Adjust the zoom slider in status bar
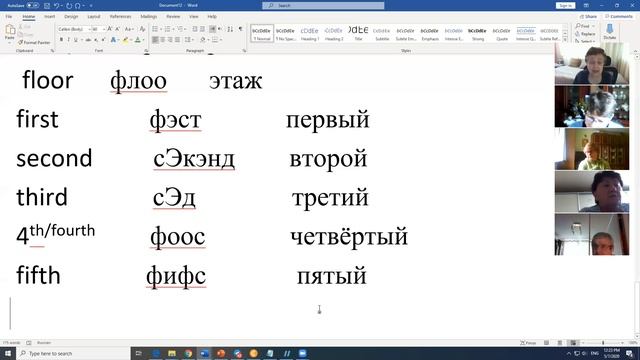This screenshot has height=360, width=640. click(x=603, y=343)
